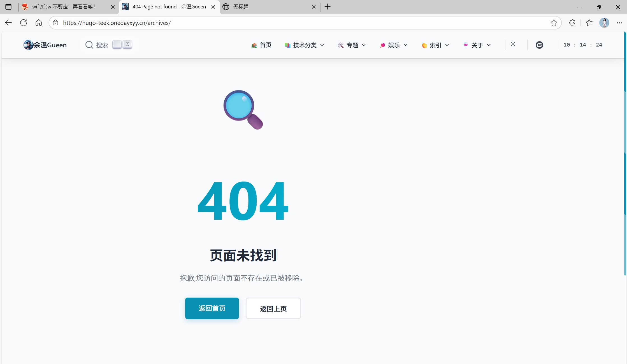
Task: Click the Gitee G icon in navbar
Action: point(539,45)
